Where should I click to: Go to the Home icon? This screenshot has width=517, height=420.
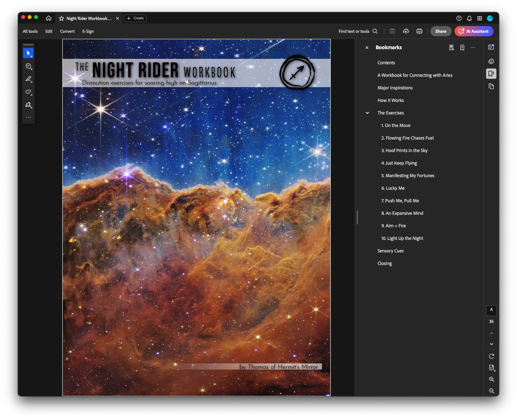click(x=49, y=18)
